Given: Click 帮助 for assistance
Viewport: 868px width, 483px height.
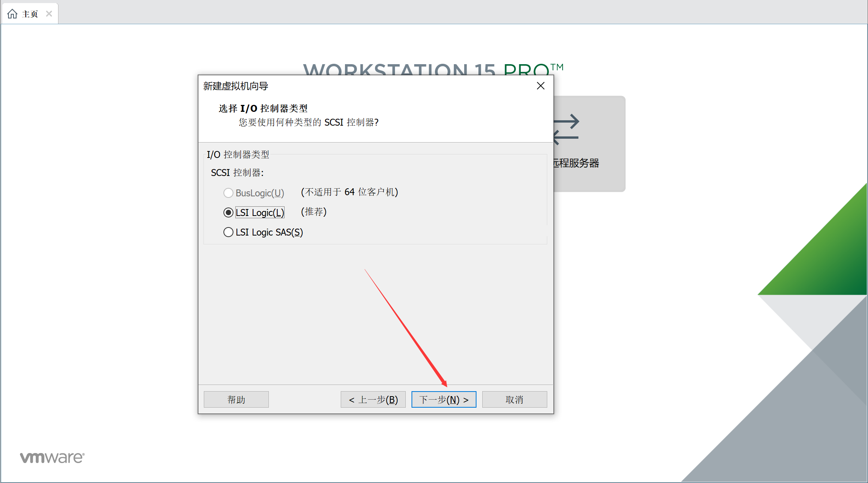Looking at the screenshot, I should pos(236,399).
